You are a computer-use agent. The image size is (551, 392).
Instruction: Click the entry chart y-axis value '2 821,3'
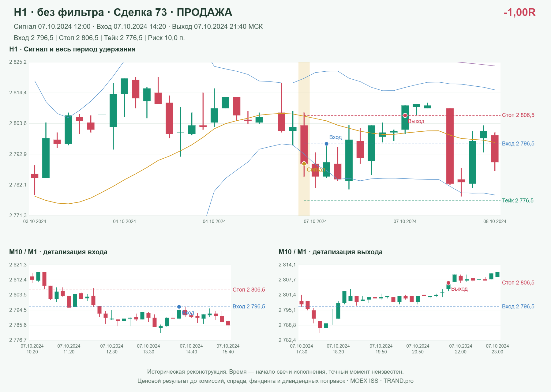(x=18, y=265)
